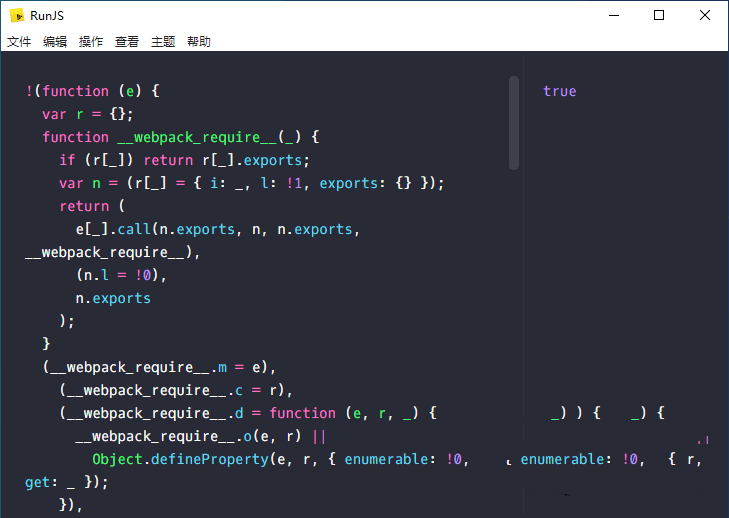The height and width of the screenshot is (518, 729).
Task: Click the '__webpack_require__.o(e, r) ||' line
Action: point(200,436)
